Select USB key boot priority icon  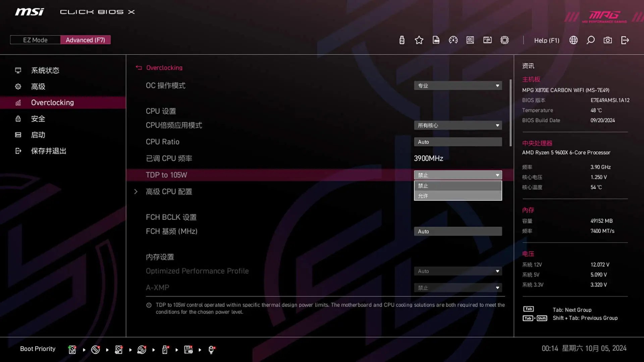tap(165, 350)
